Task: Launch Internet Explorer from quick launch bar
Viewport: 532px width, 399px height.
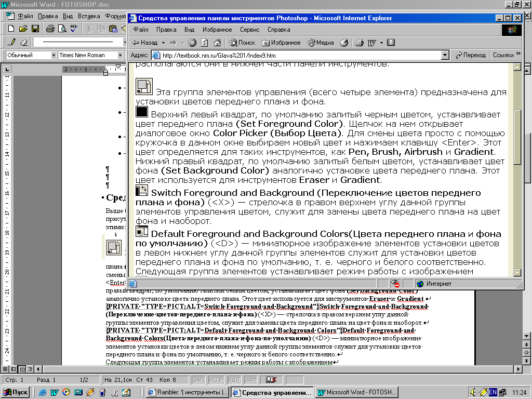Action: click(x=43, y=393)
